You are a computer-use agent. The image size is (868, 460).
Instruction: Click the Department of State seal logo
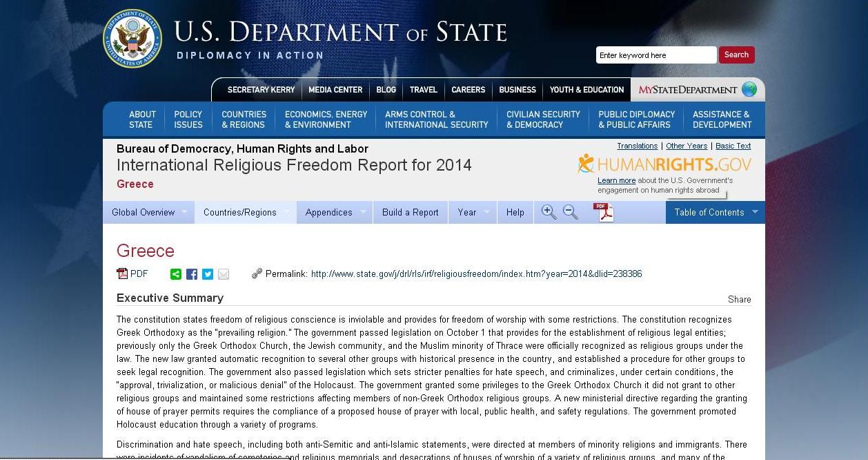point(132,39)
